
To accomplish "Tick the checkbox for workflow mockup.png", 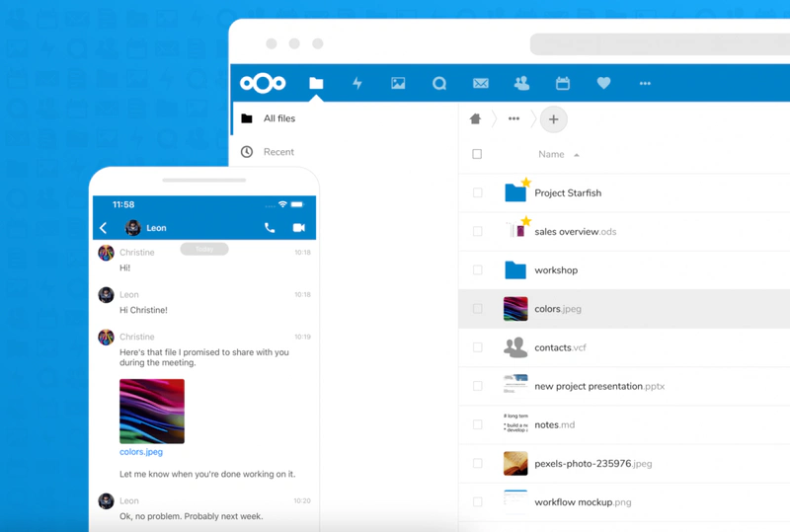I will 478,501.
